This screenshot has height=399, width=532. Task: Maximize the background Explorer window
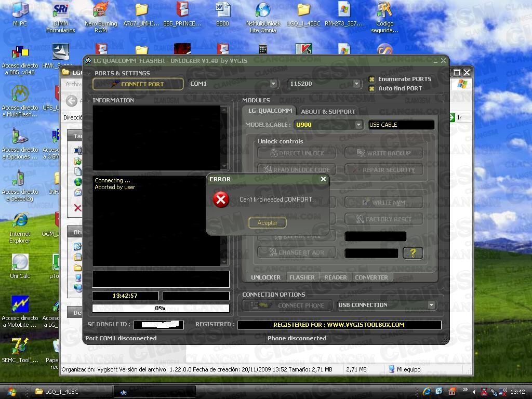(x=457, y=72)
